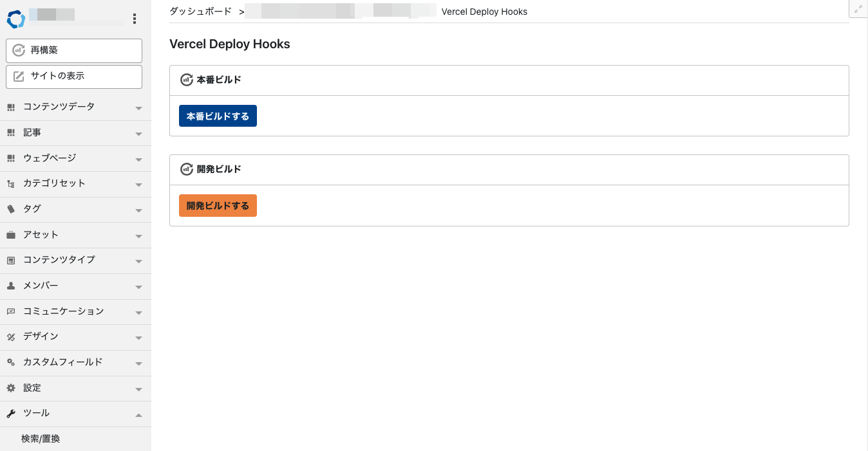Click the コミュニケーション chat icon

tap(11, 311)
